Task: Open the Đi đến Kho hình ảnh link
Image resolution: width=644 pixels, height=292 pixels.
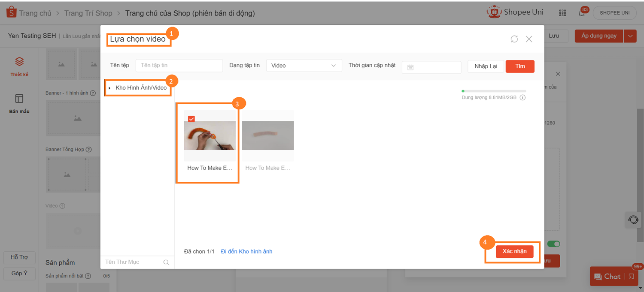Action: click(x=246, y=251)
